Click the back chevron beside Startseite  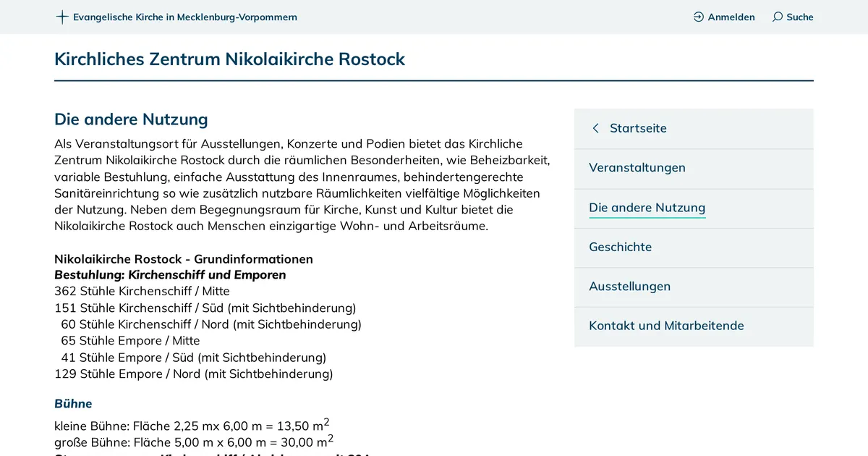pos(595,128)
